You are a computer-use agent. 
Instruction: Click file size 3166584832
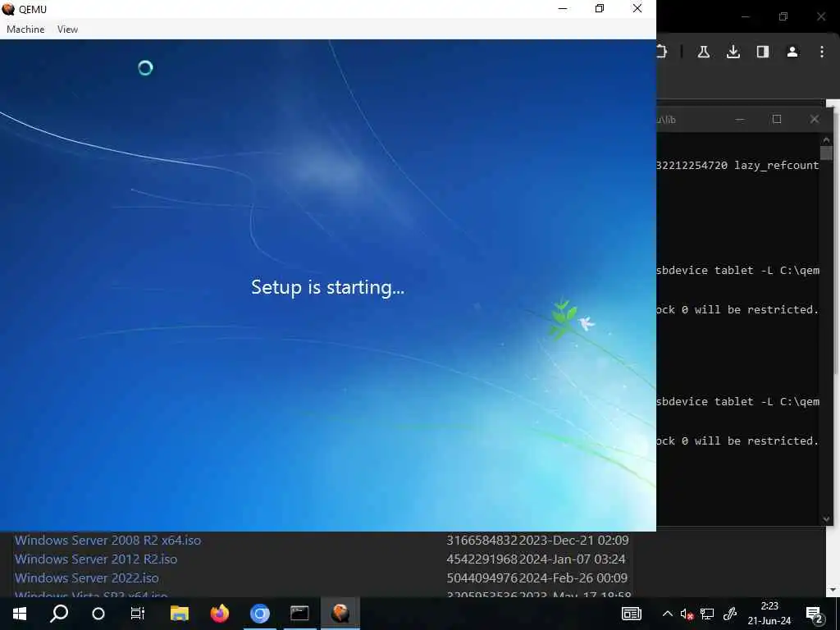[482, 540]
